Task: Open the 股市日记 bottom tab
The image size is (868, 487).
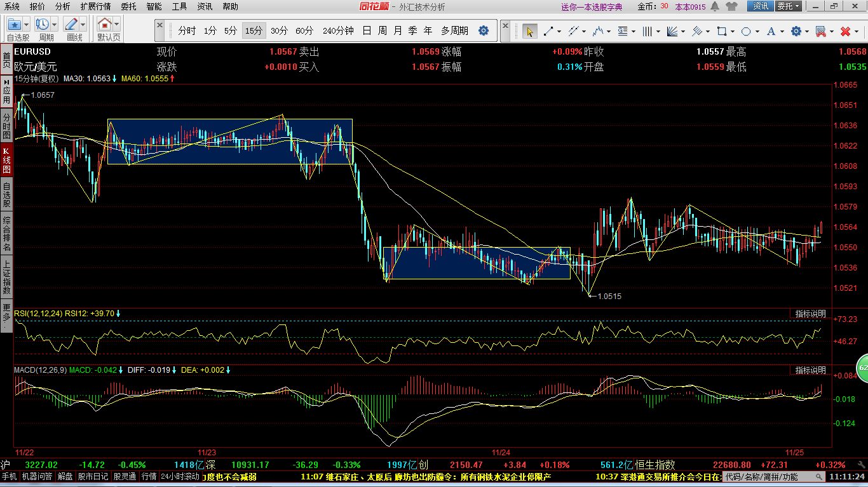Action: pos(92,476)
